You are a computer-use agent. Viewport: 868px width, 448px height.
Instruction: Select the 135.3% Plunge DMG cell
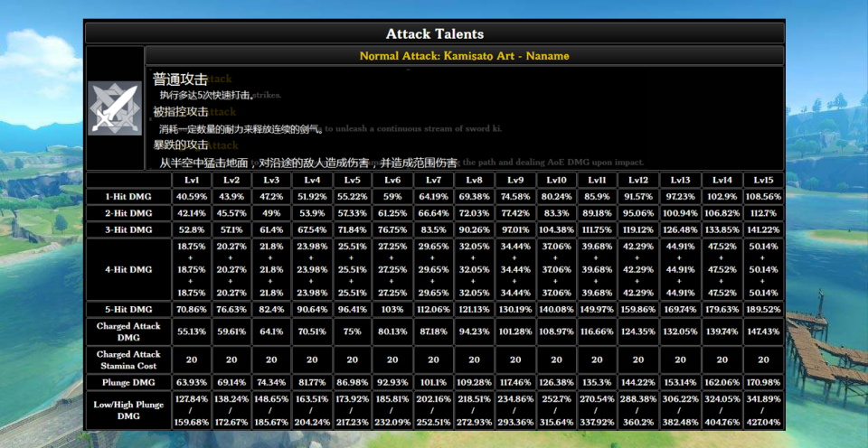point(597,382)
